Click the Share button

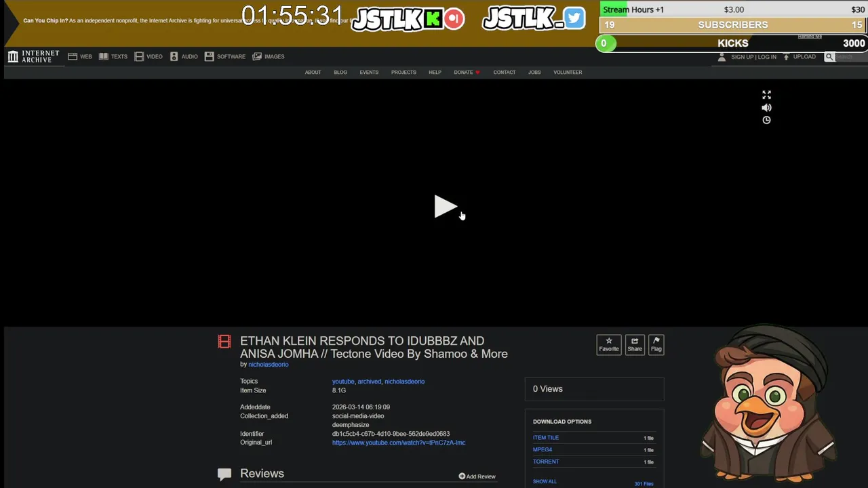click(x=635, y=344)
